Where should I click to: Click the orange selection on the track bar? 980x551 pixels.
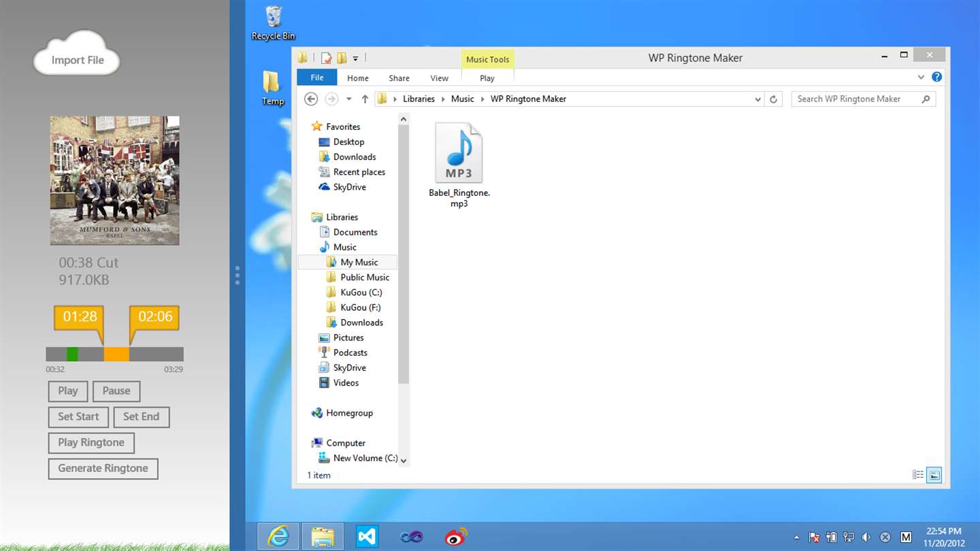pos(116,354)
